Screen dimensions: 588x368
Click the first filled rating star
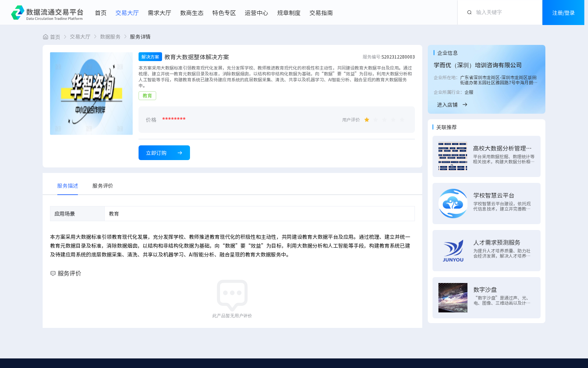(367, 120)
